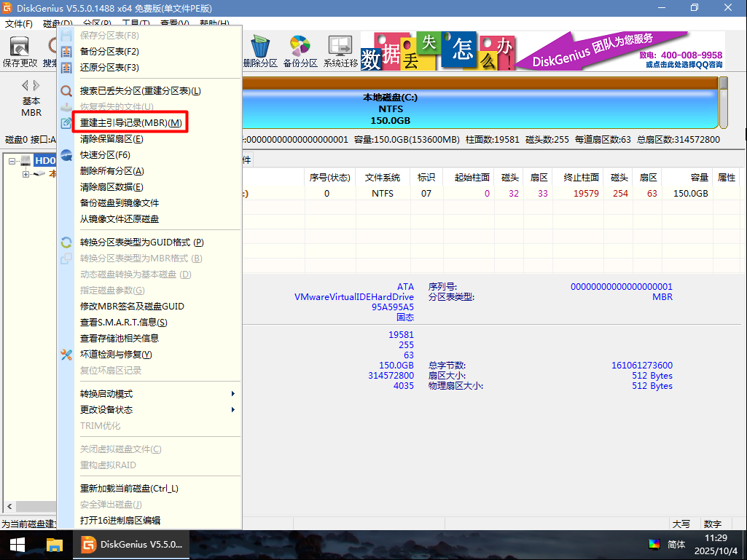Click the magnifier icon beside 搜索已丢失分区
The width and height of the screenshot is (747, 560).
tap(67, 90)
